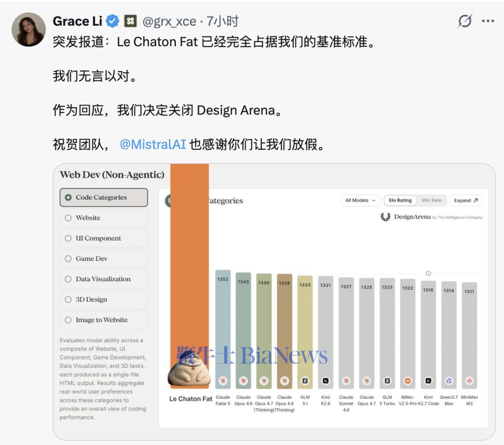Click the MiniMax M3 axis label
Viewport: 504px width, 445px height.
pyautogui.click(x=469, y=400)
